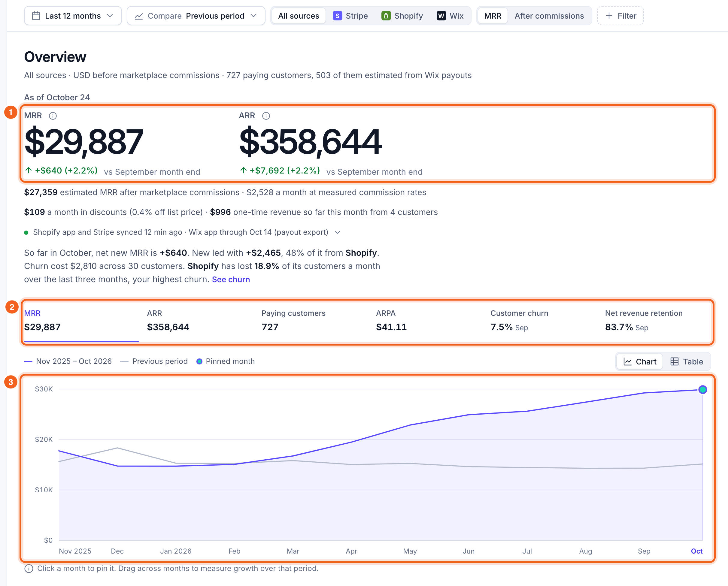Click the $29,887 MRR headline value
728x586 pixels.
tap(84, 142)
